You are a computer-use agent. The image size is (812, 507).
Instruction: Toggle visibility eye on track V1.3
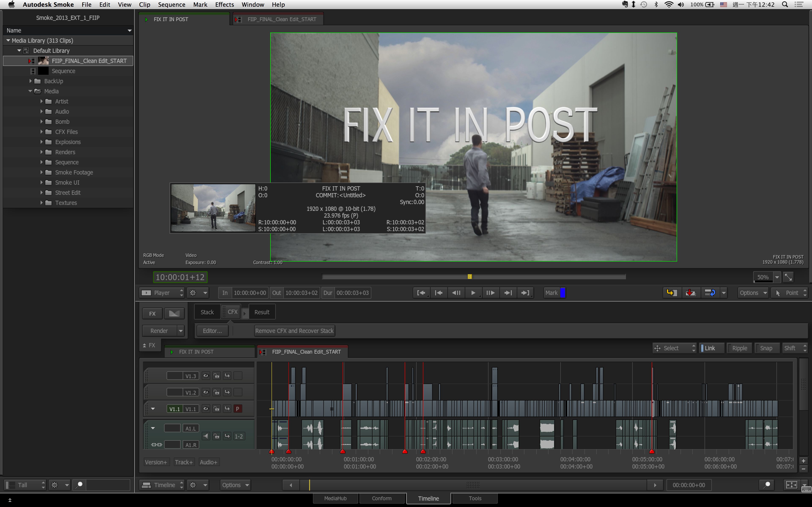pyautogui.click(x=206, y=376)
